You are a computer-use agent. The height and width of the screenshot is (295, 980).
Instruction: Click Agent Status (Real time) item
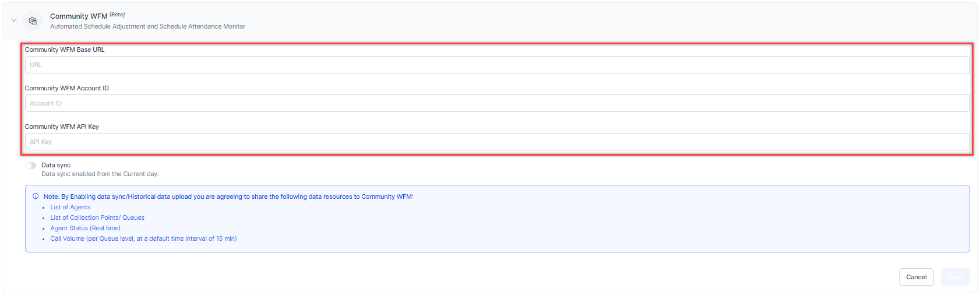85,228
